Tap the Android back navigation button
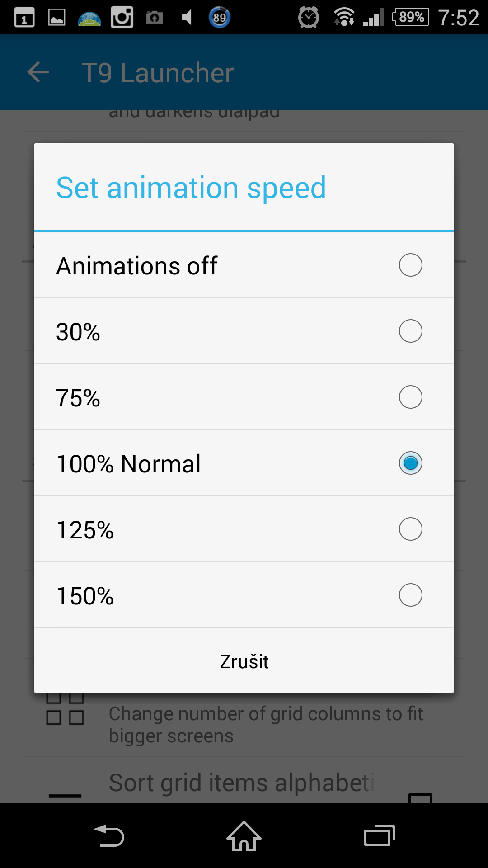Image resolution: width=488 pixels, height=868 pixels. [109, 835]
